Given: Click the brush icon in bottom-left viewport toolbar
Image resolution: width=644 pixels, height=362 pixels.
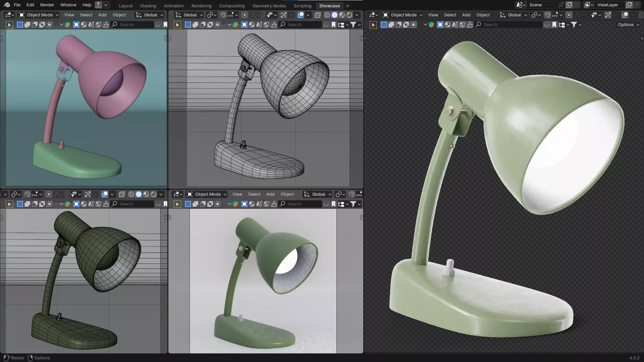Looking at the screenshot, I should pos(106,204).
